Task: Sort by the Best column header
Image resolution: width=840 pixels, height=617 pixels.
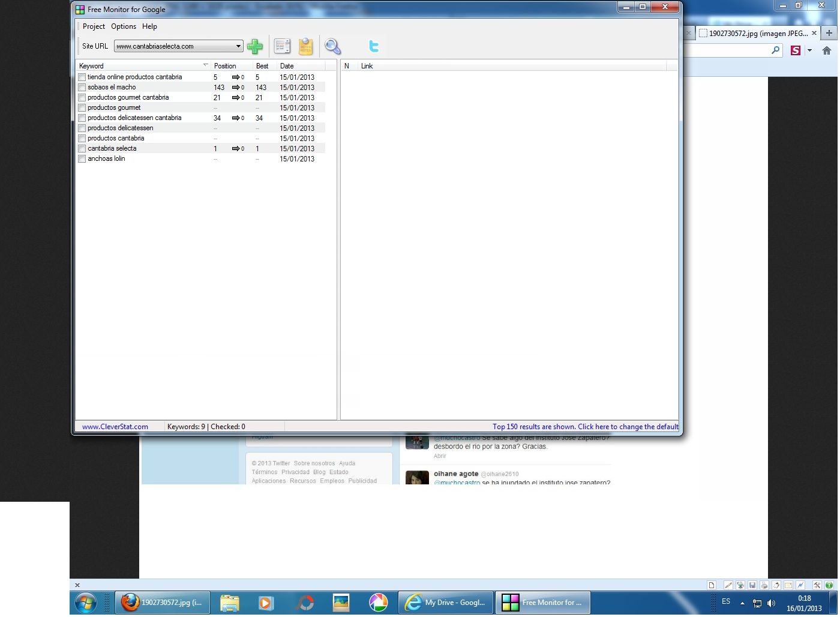Action: [265, 66]
